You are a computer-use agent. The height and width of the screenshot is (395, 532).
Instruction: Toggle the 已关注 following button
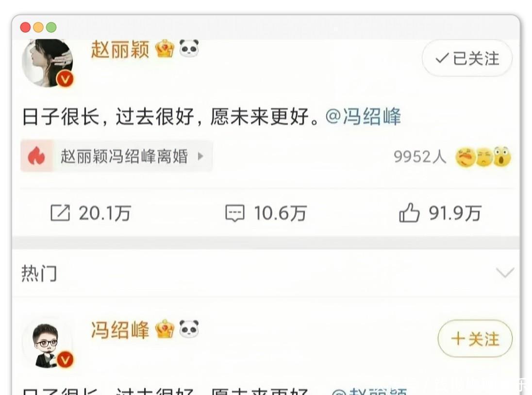tap(467, 58)
